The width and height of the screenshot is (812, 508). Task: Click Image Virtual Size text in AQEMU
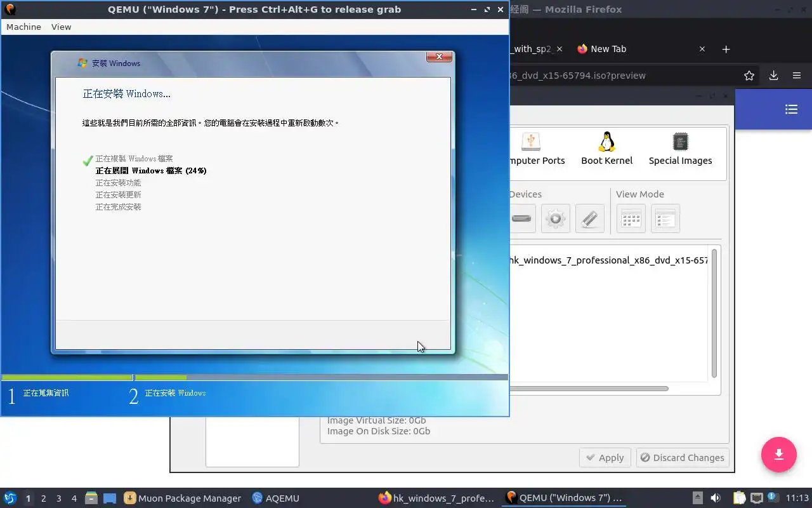376,420
